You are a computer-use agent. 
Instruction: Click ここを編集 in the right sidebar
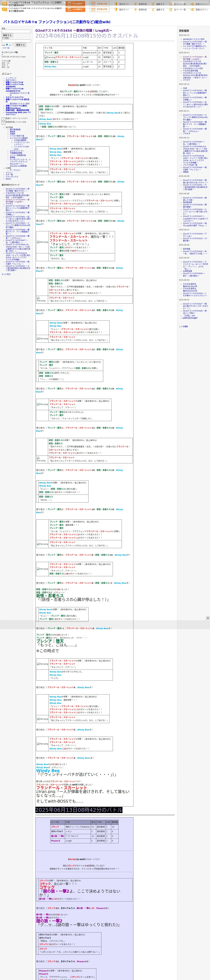[x=183, y=326]
